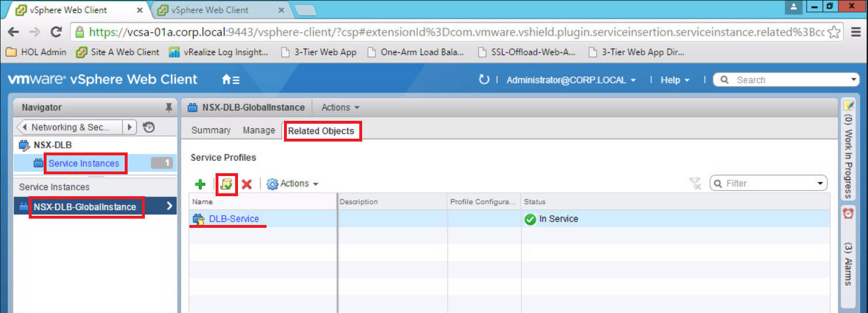Screen dimensions: 868x313
Task: Reload the page in the browser
Action: [56, 32]
